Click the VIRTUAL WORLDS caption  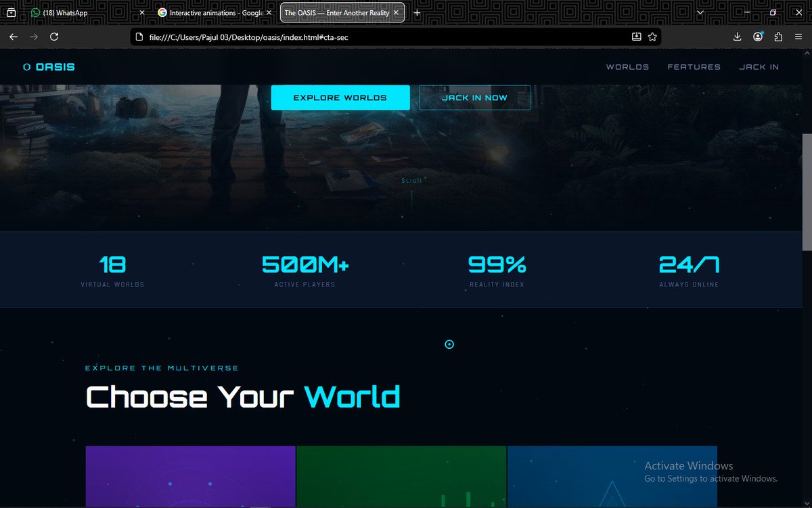[112, 284]
